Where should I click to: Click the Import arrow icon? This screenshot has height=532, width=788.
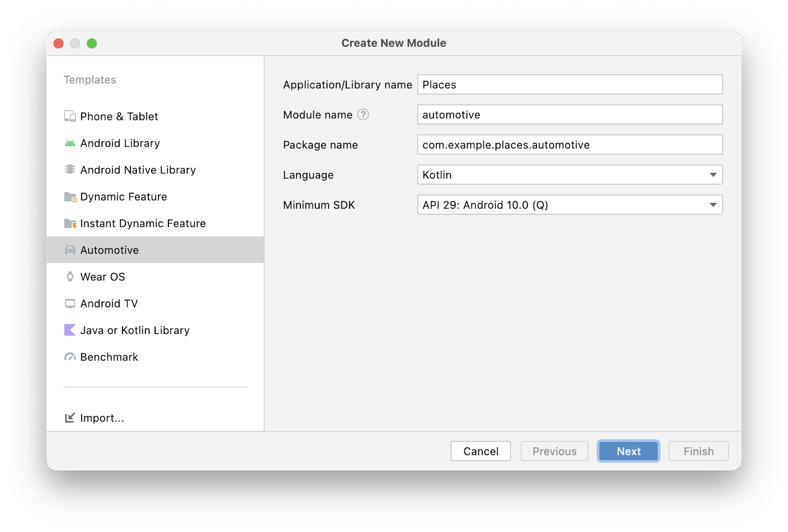(x=70, y=418)
